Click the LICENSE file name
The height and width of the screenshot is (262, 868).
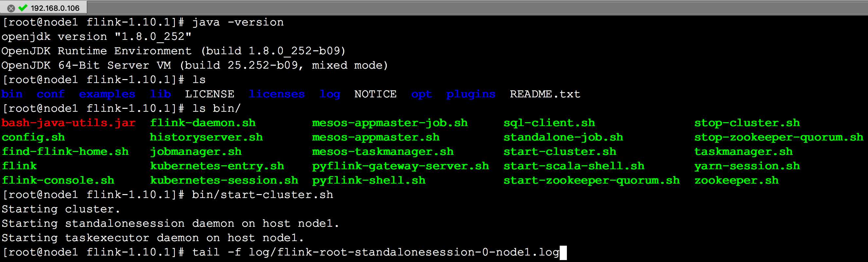point(209,94)
